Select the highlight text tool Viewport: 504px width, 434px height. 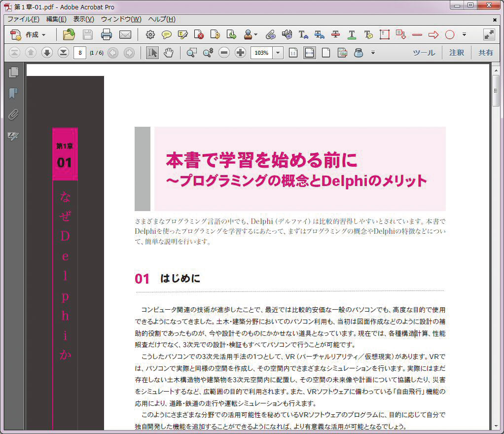182,35
